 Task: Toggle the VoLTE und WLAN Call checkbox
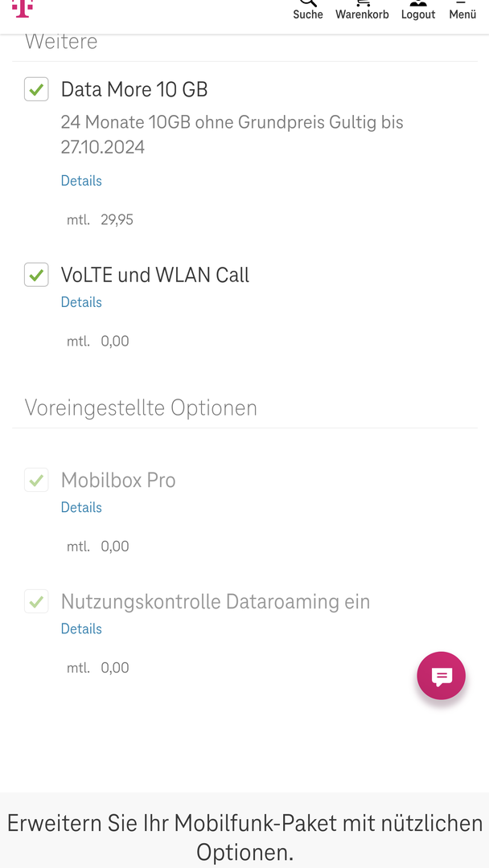tap(36, 275)
